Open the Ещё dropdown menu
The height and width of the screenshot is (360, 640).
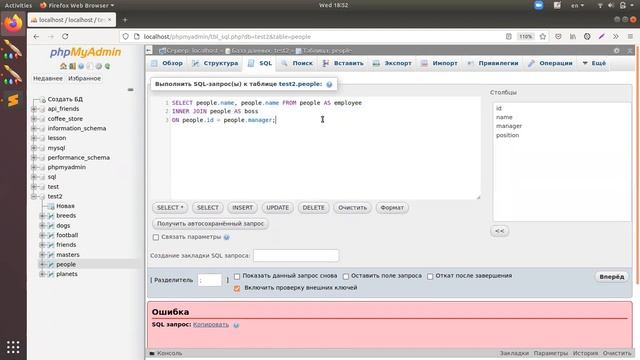594,63
